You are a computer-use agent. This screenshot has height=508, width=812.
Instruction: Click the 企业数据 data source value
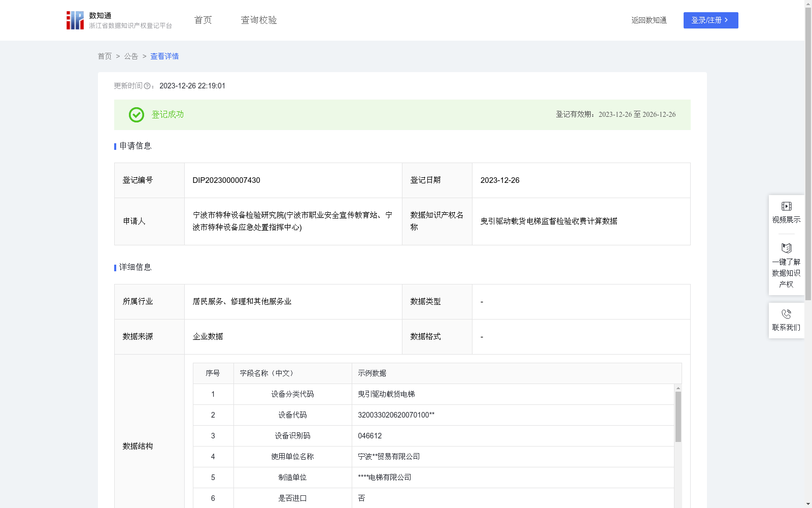(208, 337)
